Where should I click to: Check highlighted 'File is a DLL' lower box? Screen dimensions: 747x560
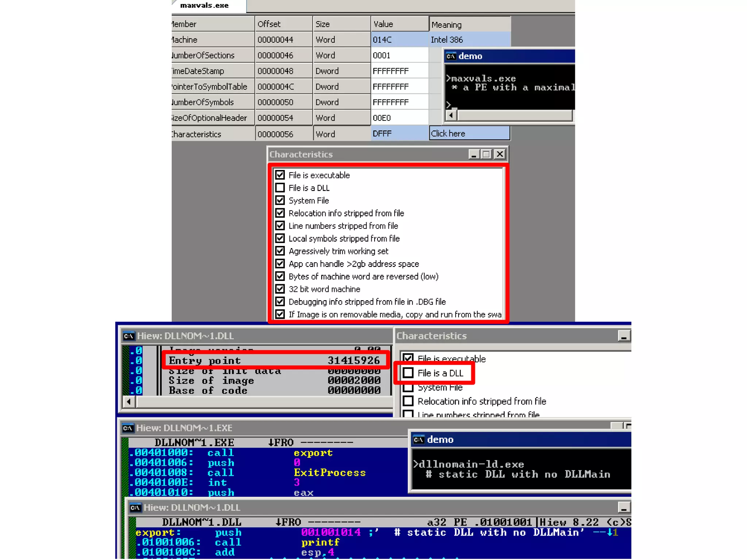408,373
